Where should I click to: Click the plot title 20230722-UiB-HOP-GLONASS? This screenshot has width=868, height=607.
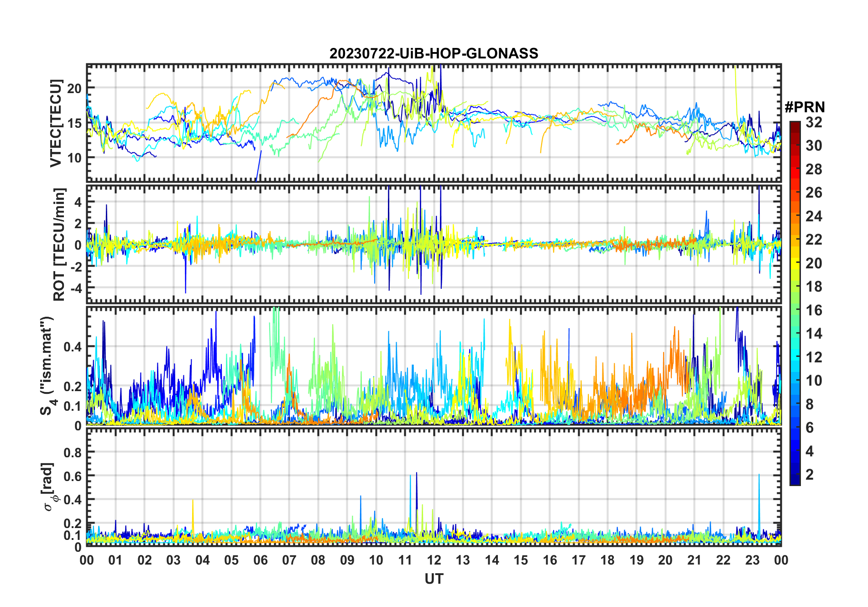(434, 54)
